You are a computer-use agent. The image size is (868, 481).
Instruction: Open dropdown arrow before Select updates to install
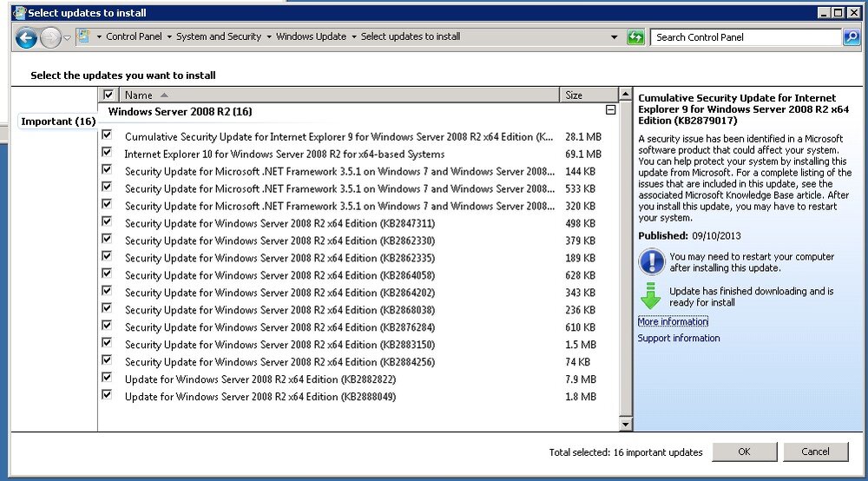click(354, 37)
